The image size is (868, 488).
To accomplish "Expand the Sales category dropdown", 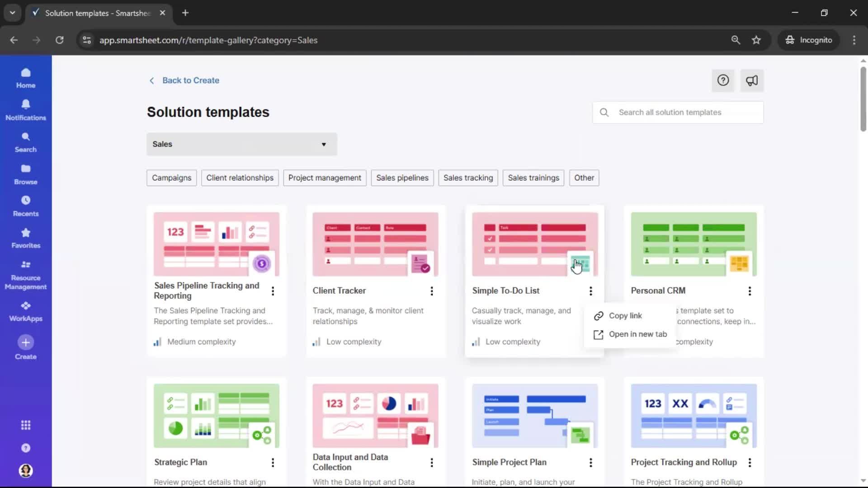I will (241, 144).
